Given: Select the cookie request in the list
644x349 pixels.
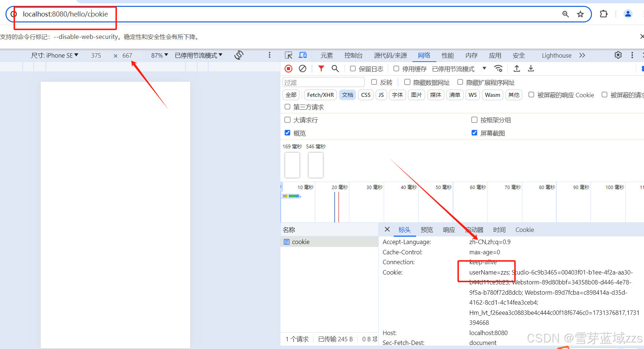Looking at the screenshot, I should point(299,241).
